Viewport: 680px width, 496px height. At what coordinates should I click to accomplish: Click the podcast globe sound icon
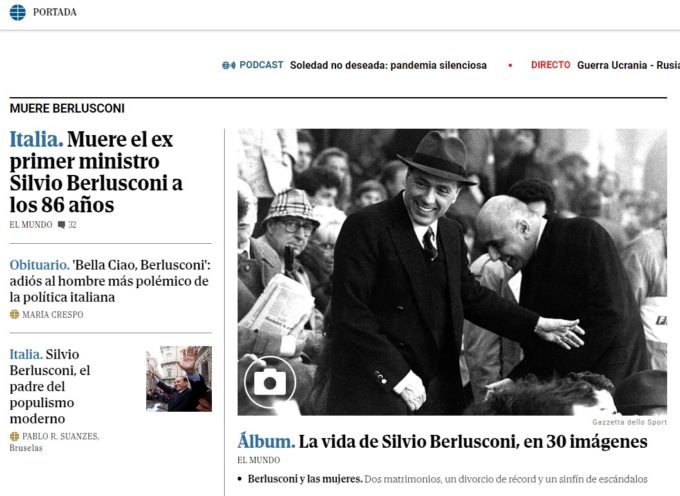[x=229, y=65]
